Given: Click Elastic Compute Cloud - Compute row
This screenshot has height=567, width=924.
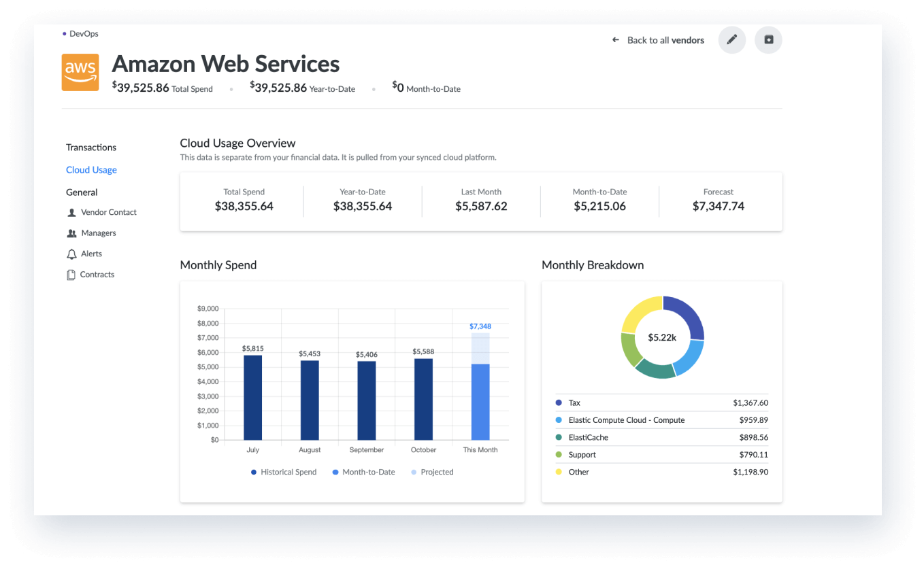Looking at the screenshot, I should (661, 420).
